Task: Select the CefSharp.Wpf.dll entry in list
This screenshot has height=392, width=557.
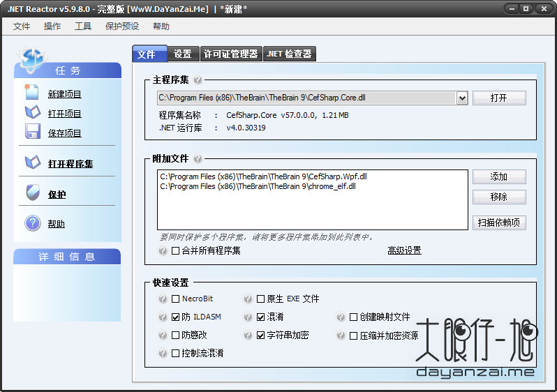Action: point(263,176)
